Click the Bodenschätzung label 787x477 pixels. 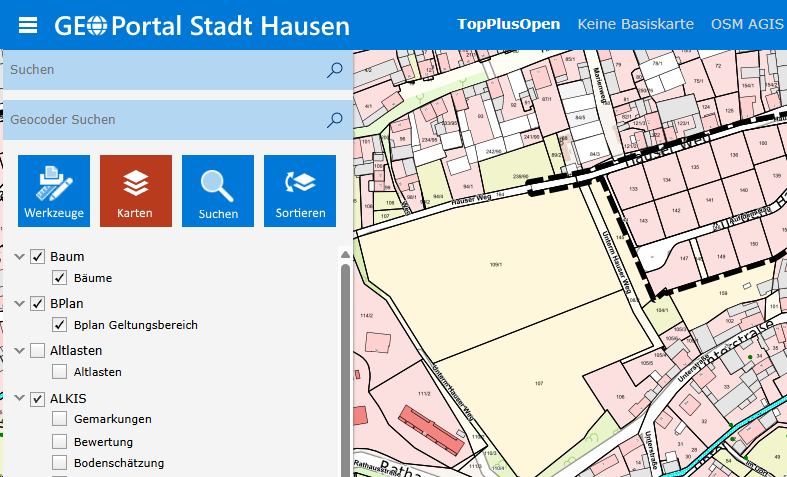point(119,463)
